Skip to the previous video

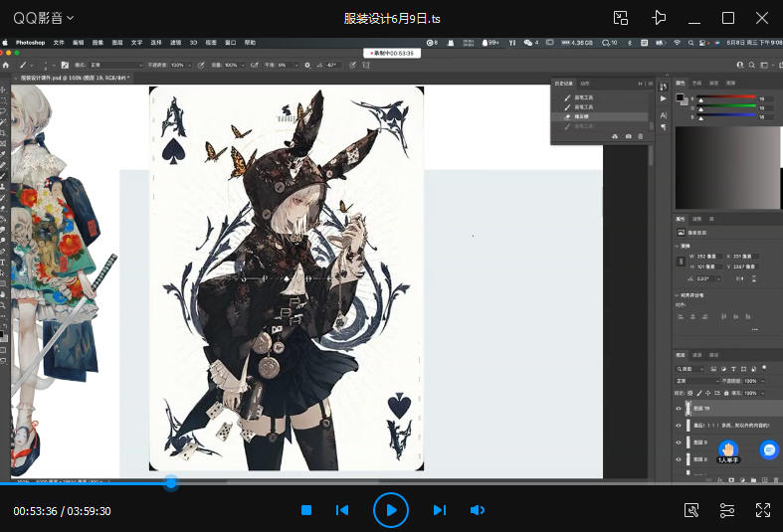[x=342, y=510]
